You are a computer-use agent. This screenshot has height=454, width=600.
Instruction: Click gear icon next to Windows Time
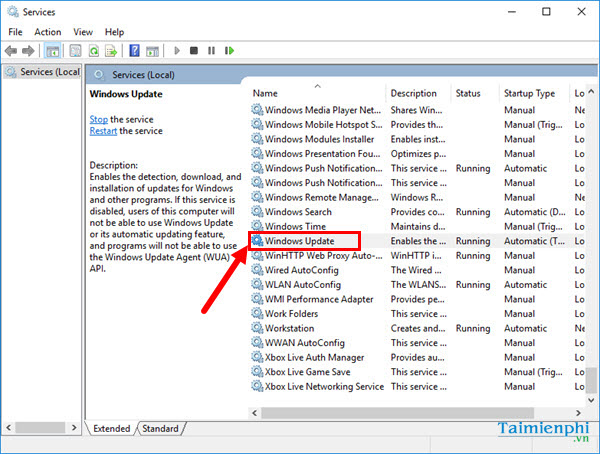coord(257,226)
